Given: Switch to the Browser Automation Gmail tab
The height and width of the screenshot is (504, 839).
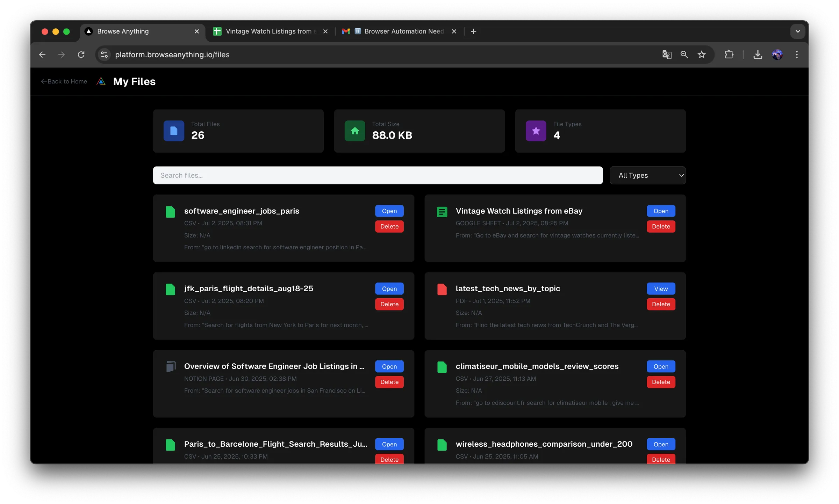Looking at the screenshot, I should point(399,31).
